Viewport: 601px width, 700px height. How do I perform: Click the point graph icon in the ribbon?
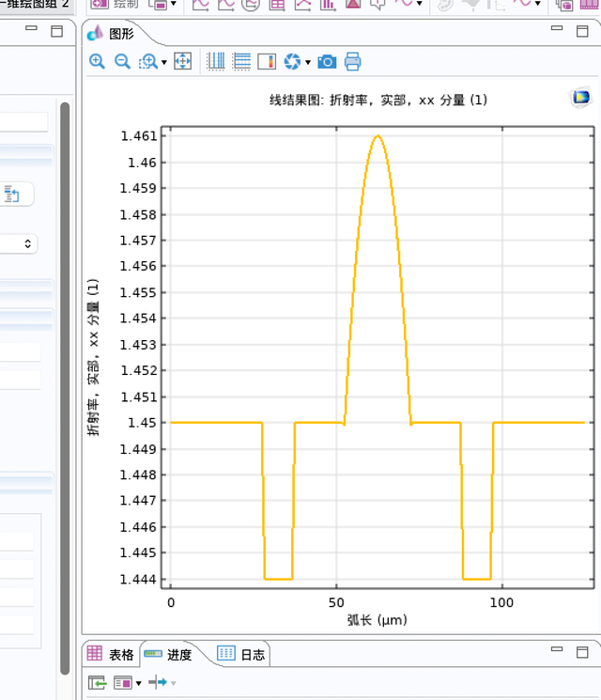[302, 4]
